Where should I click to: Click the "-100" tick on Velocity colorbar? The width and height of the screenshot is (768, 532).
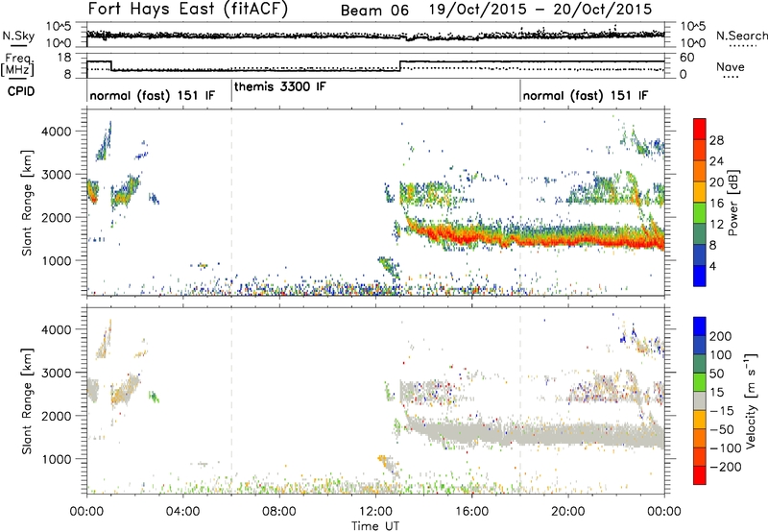[x=725, y=447]
